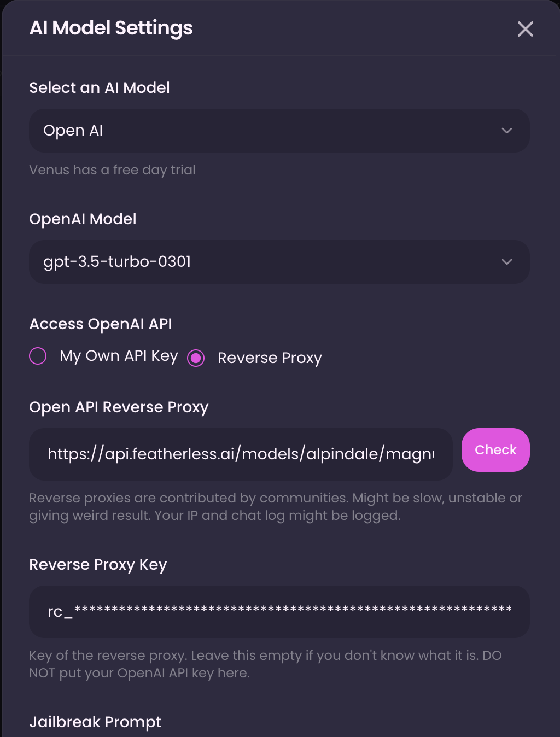Click the Reverse Proxy Key heading
This screenshot has height=737, width=560.
[x=98, y=565]
